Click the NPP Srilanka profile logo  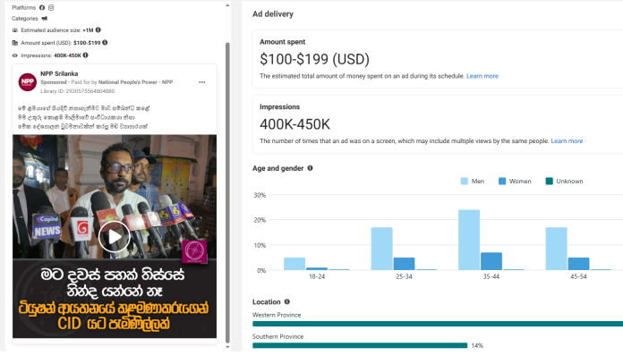click(27, 81)
